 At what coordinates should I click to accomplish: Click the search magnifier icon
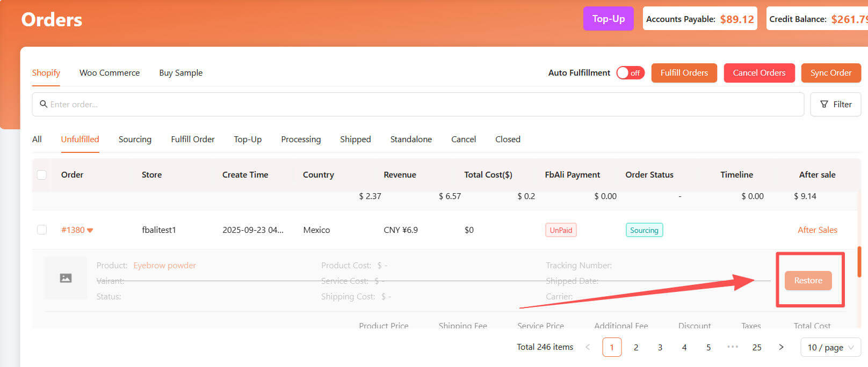pos(44,104)
